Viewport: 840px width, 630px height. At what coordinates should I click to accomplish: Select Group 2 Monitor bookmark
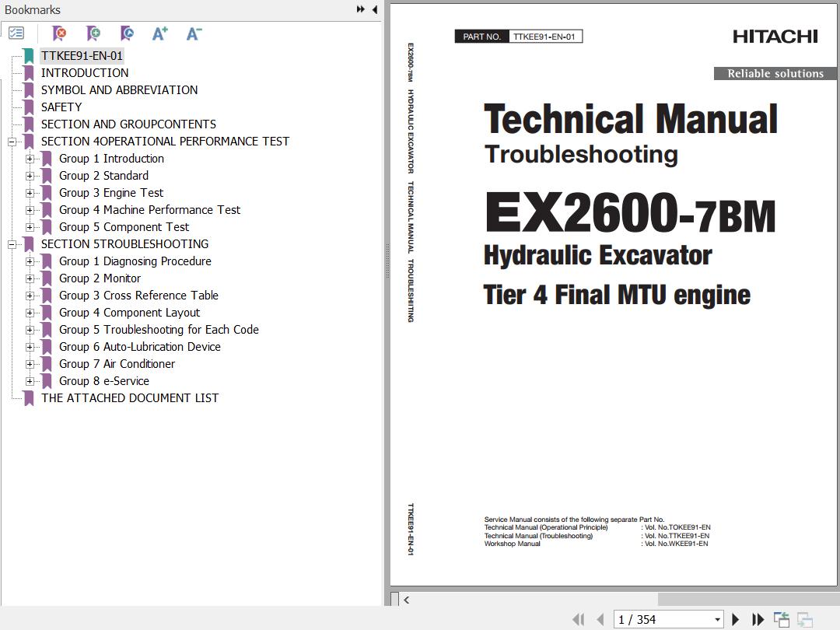click(x=100, y=278)
